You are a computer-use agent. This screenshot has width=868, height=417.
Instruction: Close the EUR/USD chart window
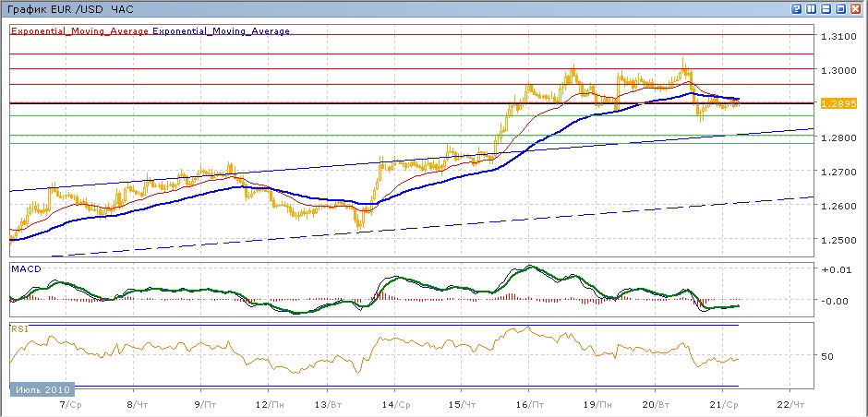[855, 9]
